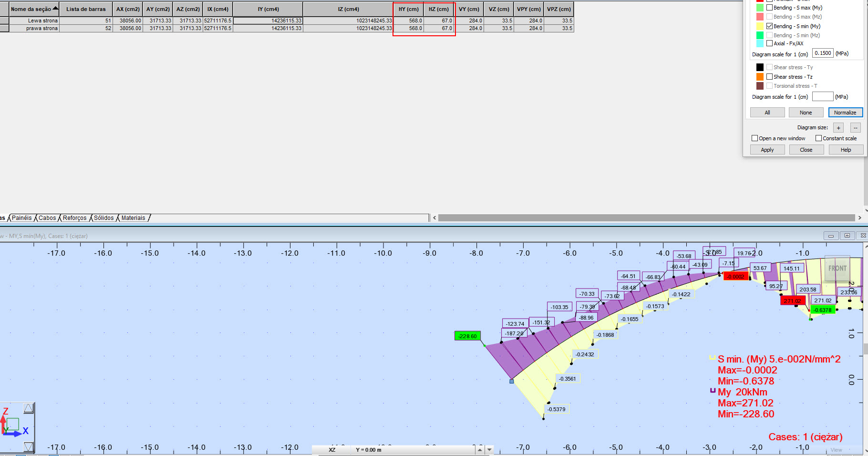The width and height of the screenshot is (868, 456).
Task: Enable the Shear stress - Tz option
Action: pyautogui.click(x=770, y=77)
